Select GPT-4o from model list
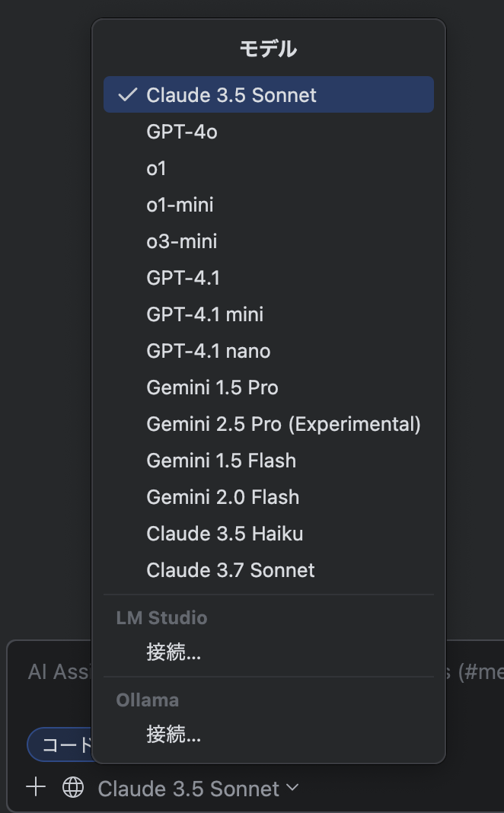Viewport: 504px width, 813px height. click(x=269, y=132)
